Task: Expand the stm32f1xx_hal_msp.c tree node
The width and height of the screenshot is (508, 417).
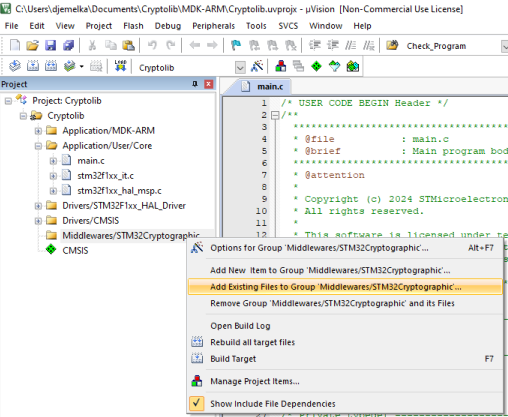Action: pyautogui.click(x=53, y=191)
